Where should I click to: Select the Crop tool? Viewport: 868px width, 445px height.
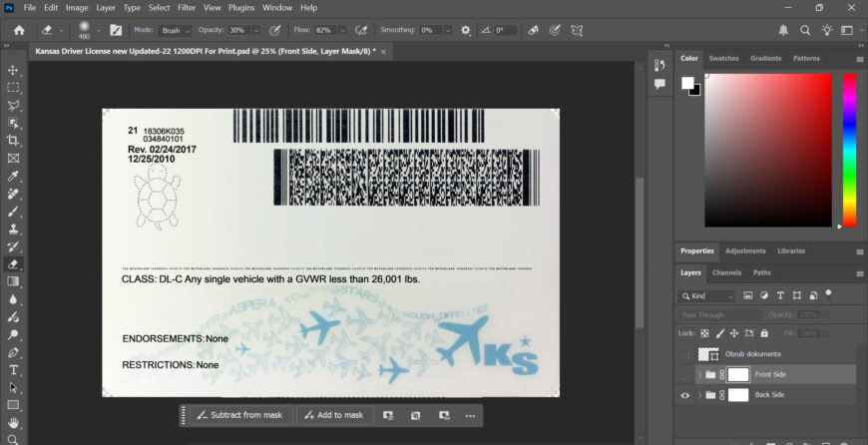(13, 141)
